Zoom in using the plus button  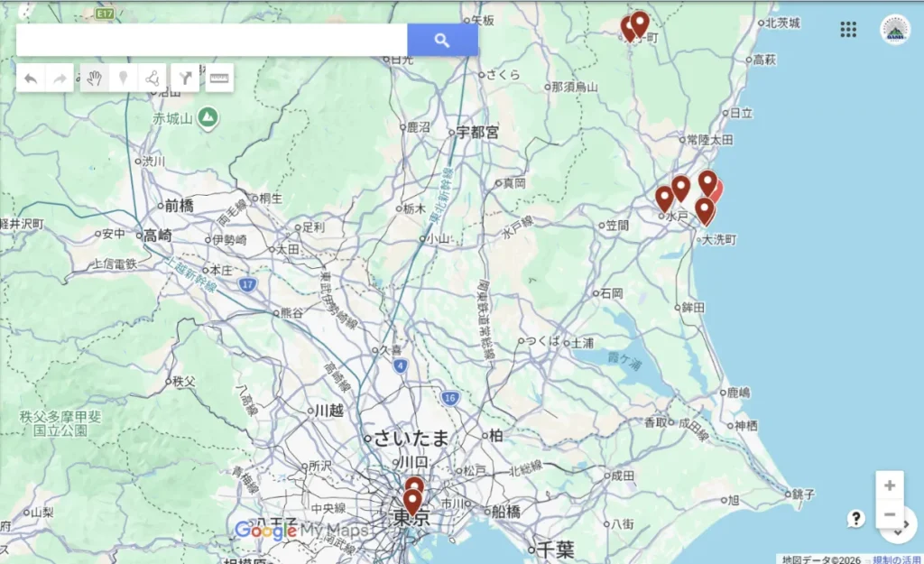click(890, 485)
